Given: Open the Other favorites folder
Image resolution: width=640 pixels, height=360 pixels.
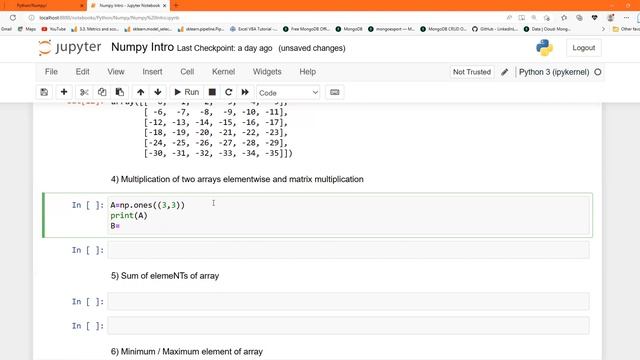Looking at the screenshot, I should 626,29.
